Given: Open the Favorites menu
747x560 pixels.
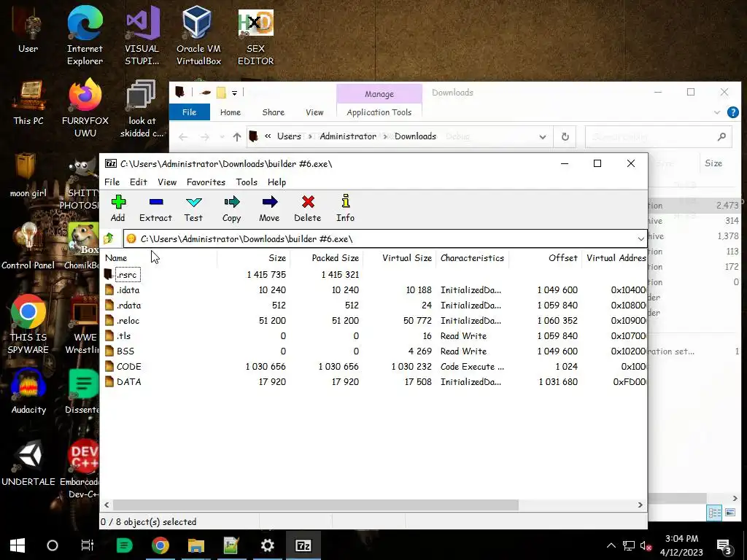Looking at the screenshot, I should point(206,182).
